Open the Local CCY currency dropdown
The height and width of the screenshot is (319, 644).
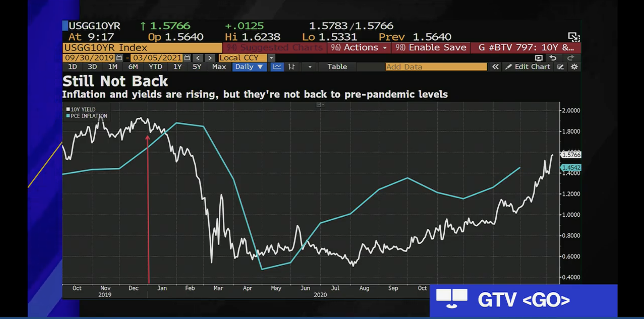click(271, 58)
